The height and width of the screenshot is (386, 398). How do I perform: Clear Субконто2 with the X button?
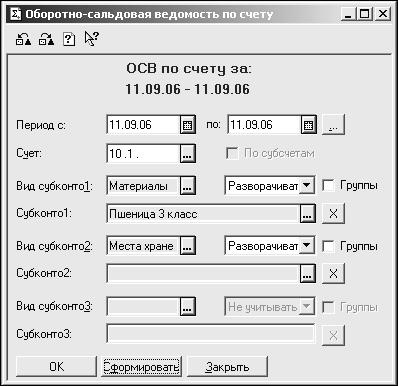pyautogui.click(x=333, y=274)
